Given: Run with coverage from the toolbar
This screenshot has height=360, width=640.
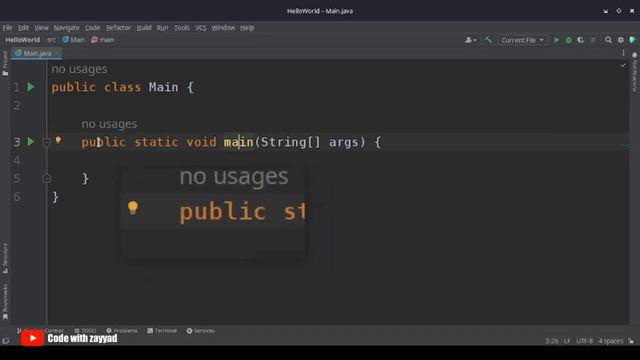Looking at the screenshot, I should point(581,40).
